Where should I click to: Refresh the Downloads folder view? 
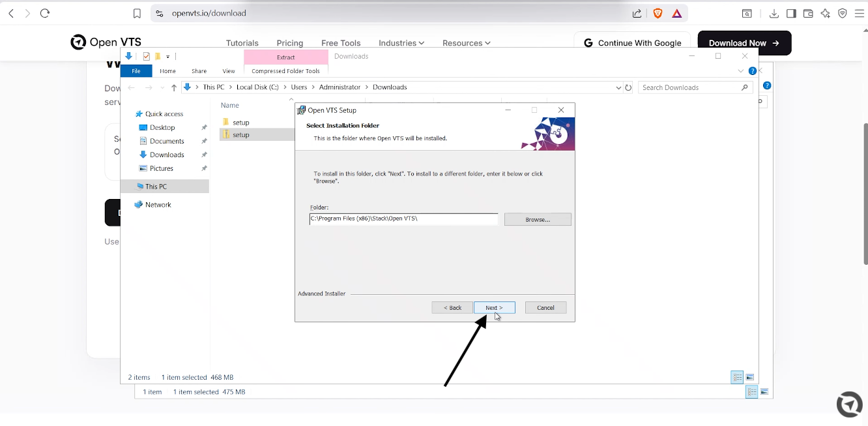pyautogui.click(x=628, y=87)
